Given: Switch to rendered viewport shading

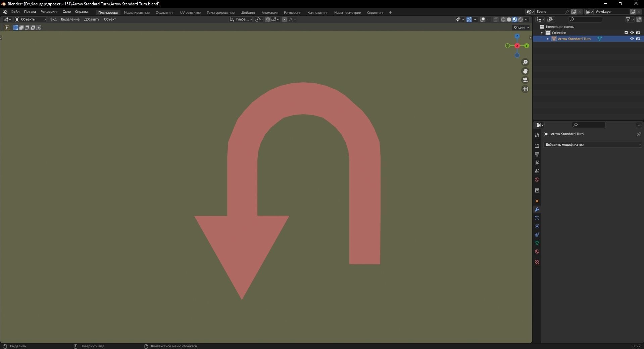Looking at the screenshot, I should tap(521, 19).
